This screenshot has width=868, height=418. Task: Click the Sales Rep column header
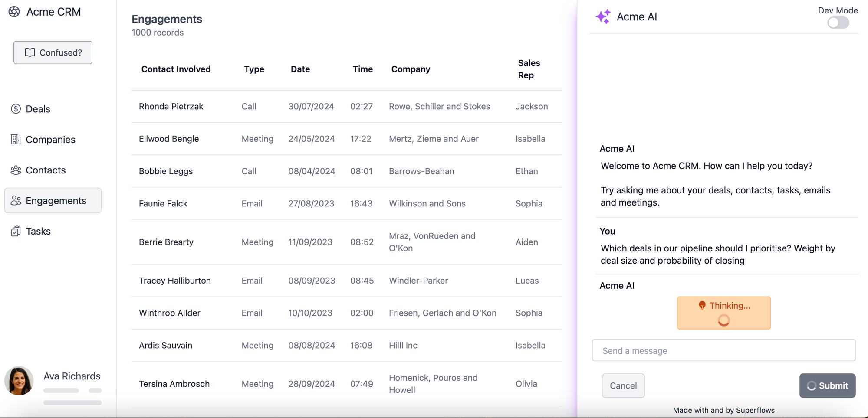pyautogui.click(x=529, y=69)
